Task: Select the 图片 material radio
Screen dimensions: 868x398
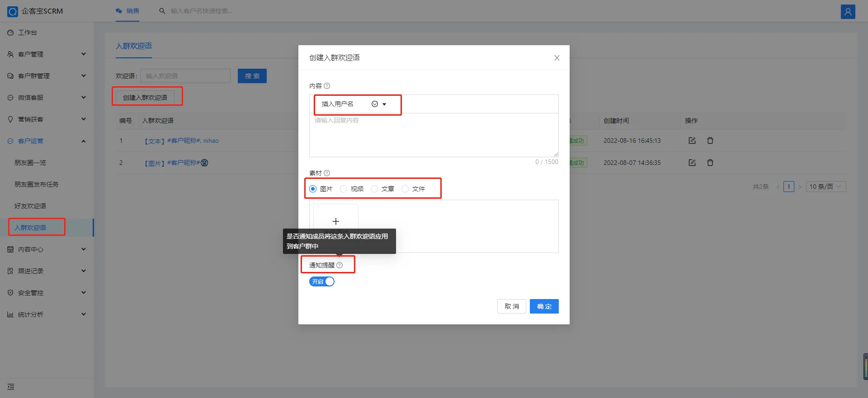Action: click(313, 189)
